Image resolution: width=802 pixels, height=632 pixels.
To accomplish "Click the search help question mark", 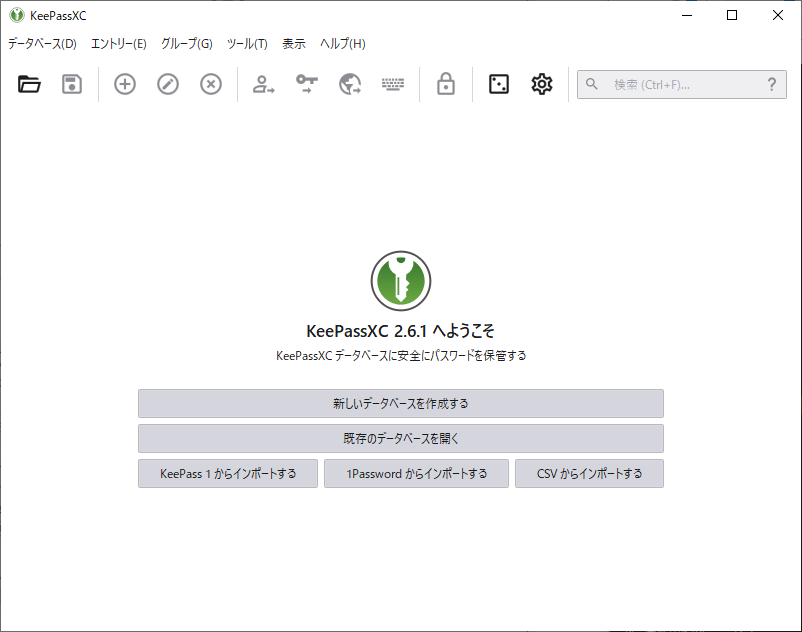I will coord(772,84).
